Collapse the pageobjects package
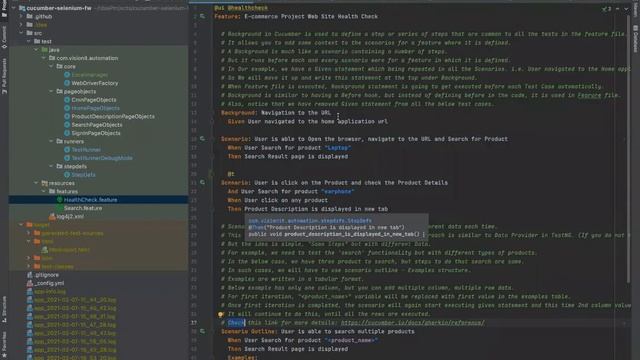Image resolution: width=640 pixels, height=360 pixels. pyautogui.click(x=51, y=91)
